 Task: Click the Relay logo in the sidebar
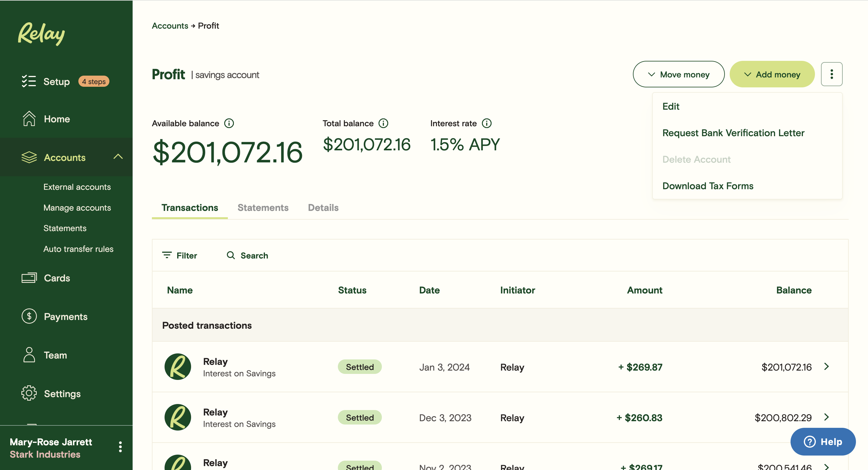pyautogui.click(x=41, y=33)
